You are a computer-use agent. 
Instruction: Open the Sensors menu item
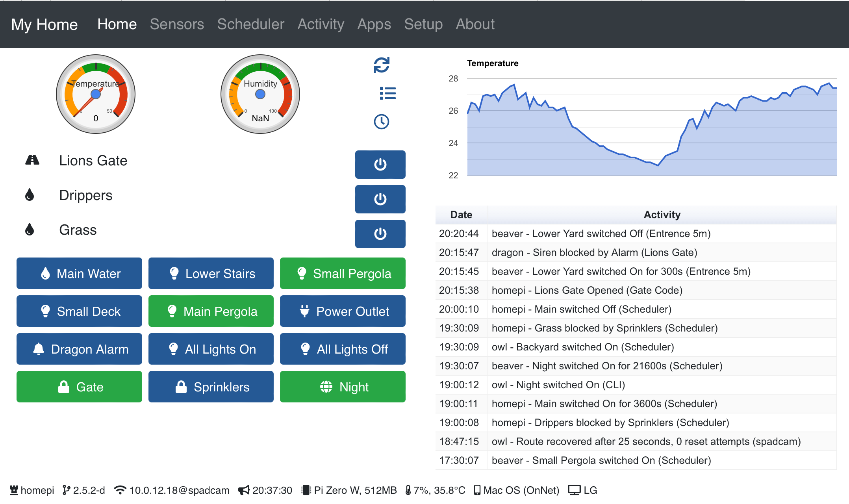[177, 24]
